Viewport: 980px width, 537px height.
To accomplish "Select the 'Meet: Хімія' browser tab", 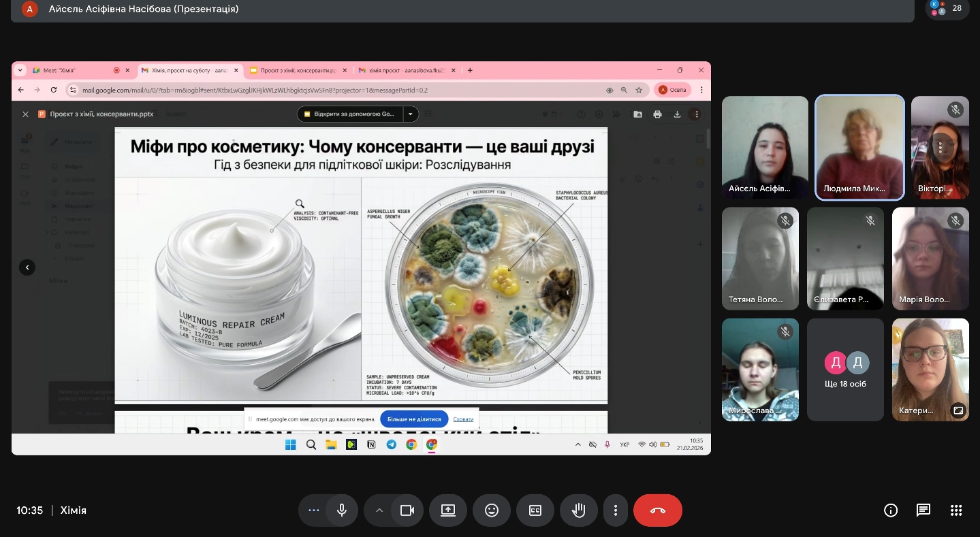I will coord(70,70).
